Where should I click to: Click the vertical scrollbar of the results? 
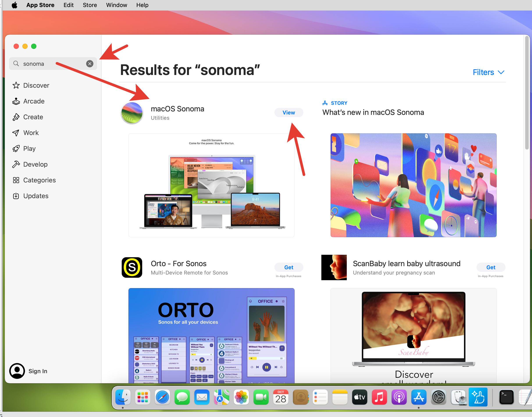coord(527,93)
